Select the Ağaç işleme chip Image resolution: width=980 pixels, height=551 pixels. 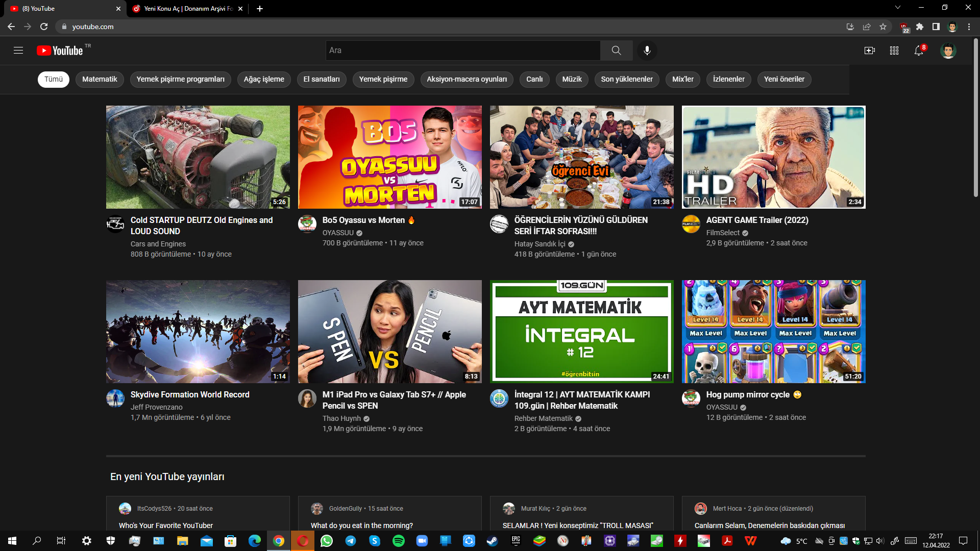click(x=264, y=79)
